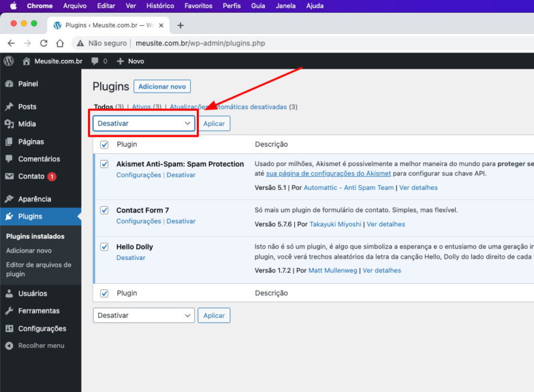Click Adicionar novo to install a plugin
This screenshot has height=392, width=534.
(162, 86)
